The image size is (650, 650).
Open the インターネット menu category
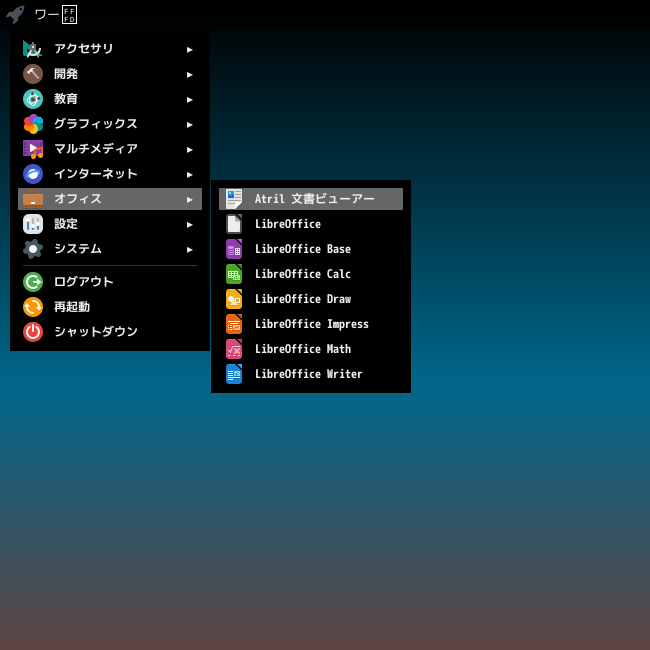tap(110, 174)
